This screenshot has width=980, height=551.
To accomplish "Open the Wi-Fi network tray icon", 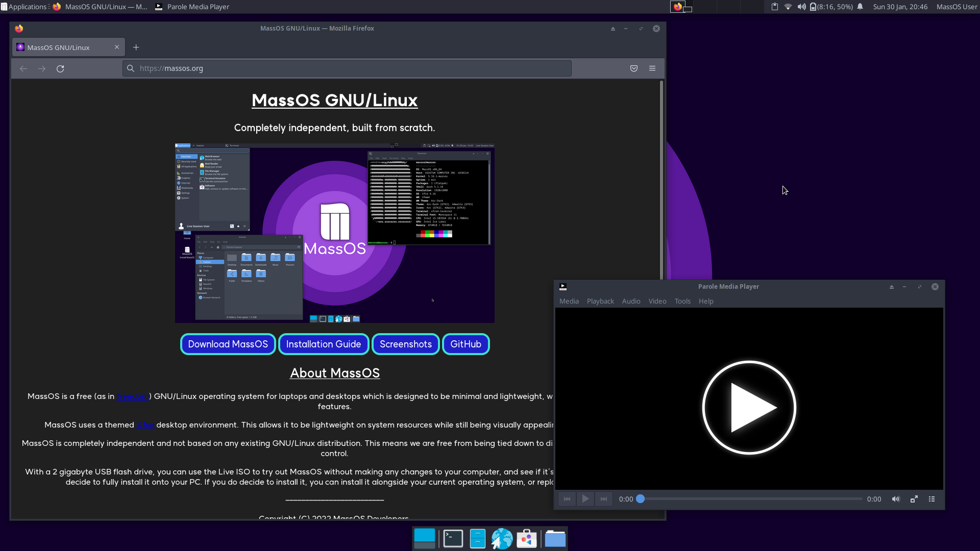I will coord(788,7).
